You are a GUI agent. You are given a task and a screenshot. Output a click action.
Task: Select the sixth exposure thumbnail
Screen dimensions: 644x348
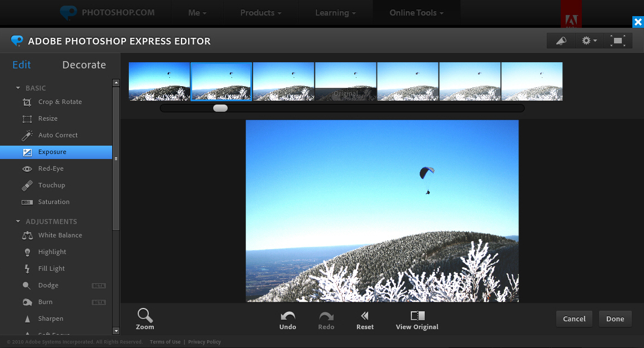point(470,82)
